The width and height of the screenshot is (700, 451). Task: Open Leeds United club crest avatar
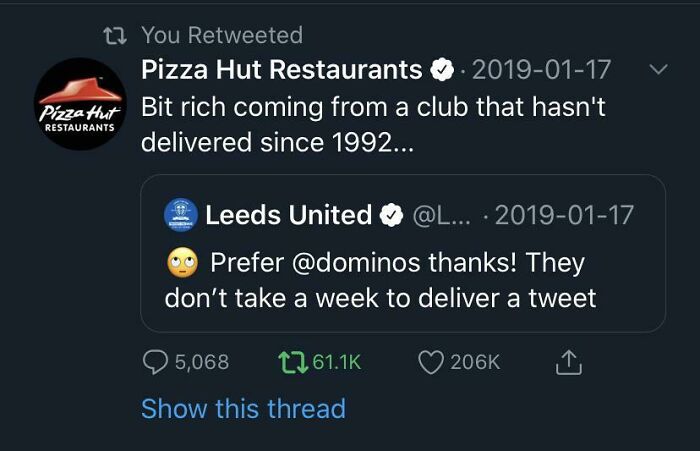click(180, 215)
